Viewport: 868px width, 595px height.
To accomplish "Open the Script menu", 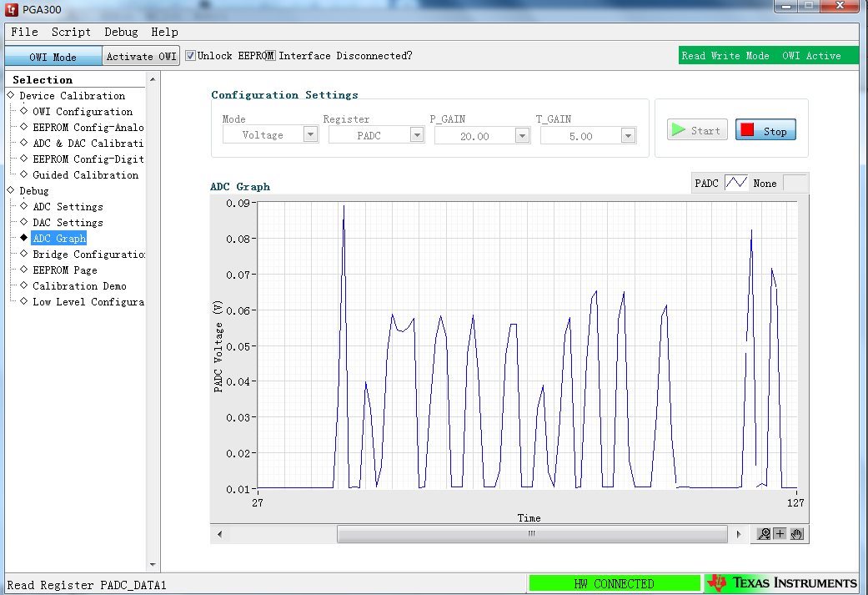I will coord(71,33).
